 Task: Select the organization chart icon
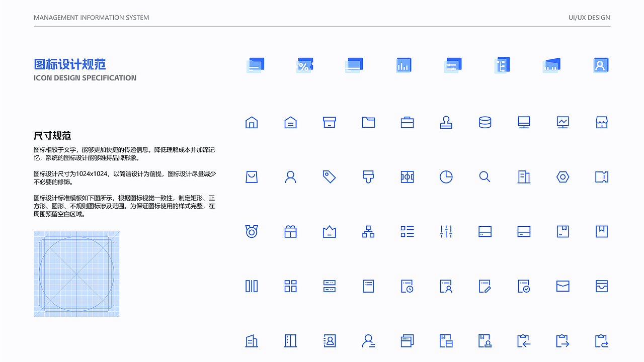(368, 231)
